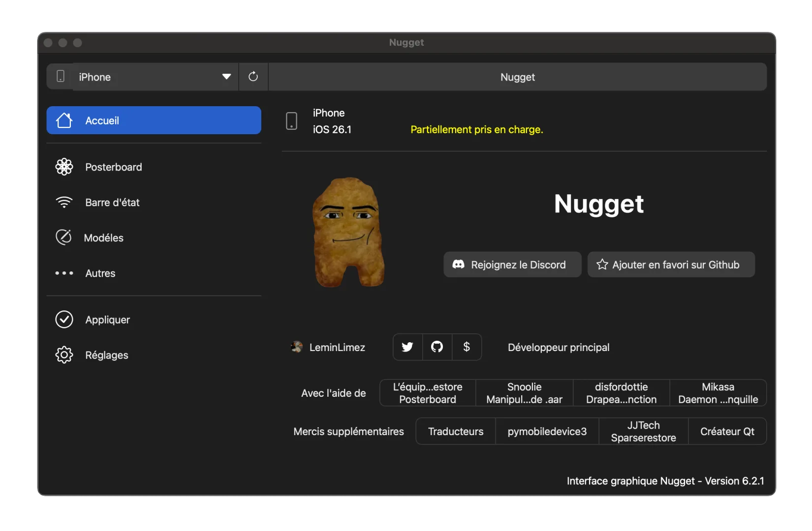812x531 pixels.
Task: Open the Appliquer page
Action: (154, 320)
